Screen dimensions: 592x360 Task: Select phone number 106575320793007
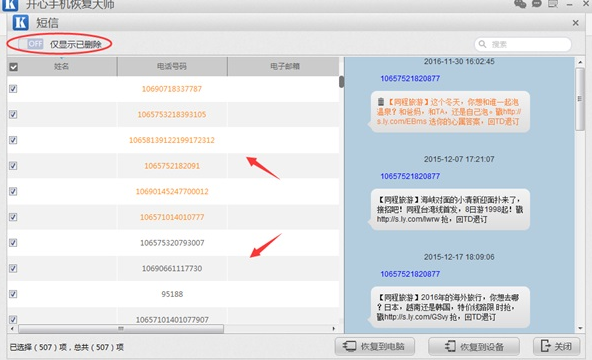172,243
